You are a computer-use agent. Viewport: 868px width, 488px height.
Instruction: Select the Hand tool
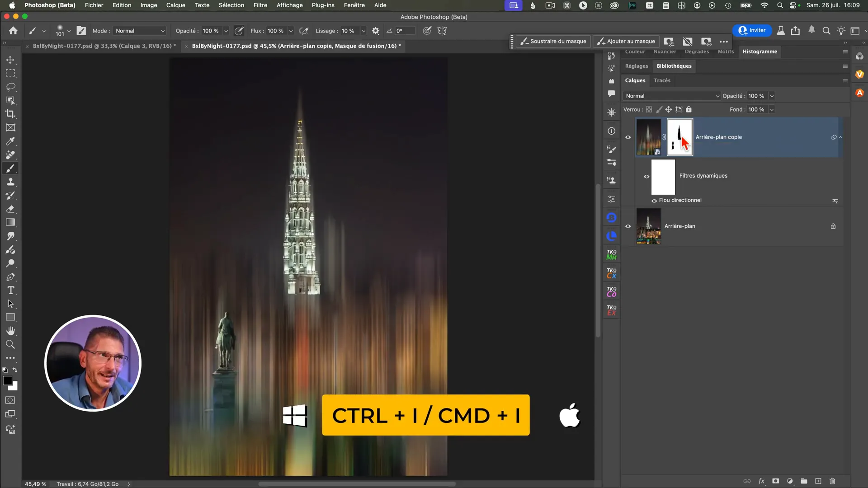pos(10,331)
